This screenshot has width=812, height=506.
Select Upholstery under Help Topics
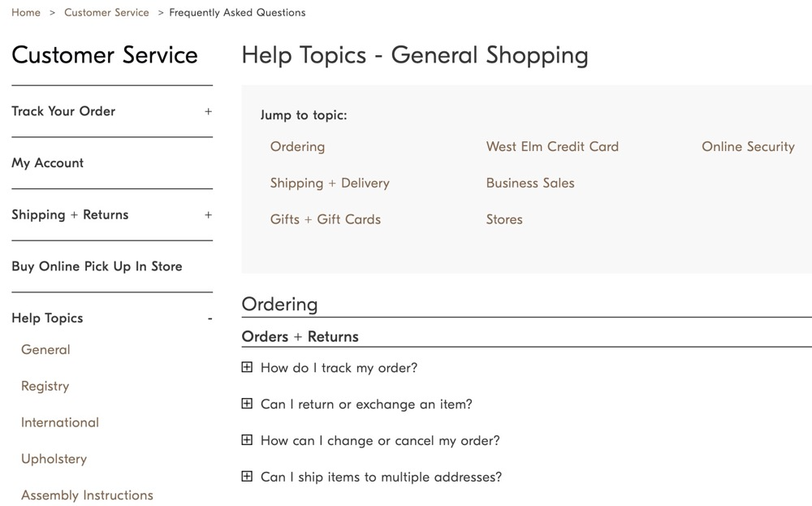click(x=54, y=459)
